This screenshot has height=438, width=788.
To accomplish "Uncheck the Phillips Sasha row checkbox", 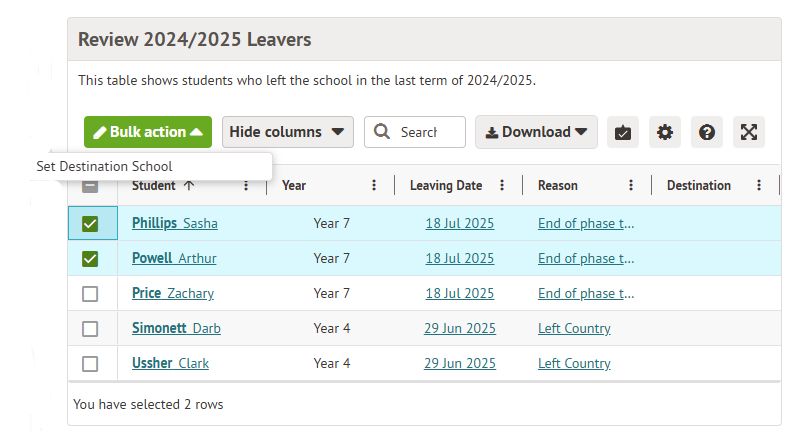I will (90, 224).
